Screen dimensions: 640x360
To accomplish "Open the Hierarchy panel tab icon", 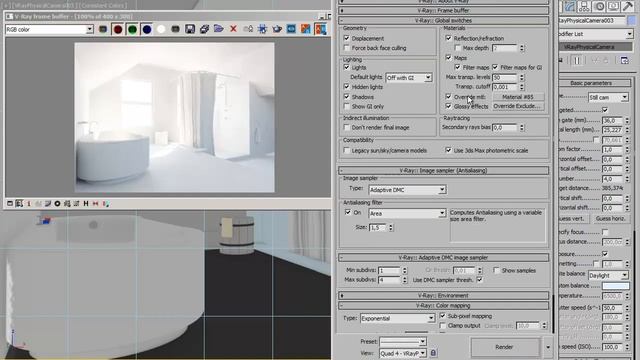I will tap(584, 7).
